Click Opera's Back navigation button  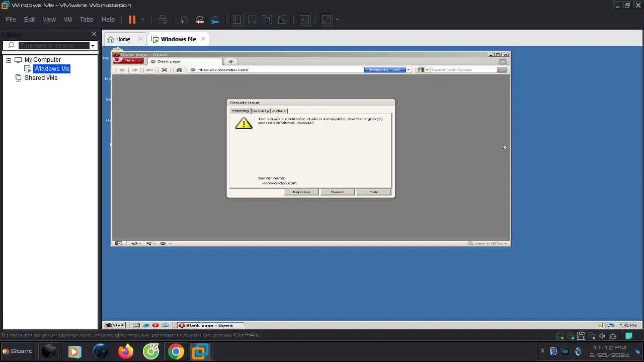click(x=122, y=70)
